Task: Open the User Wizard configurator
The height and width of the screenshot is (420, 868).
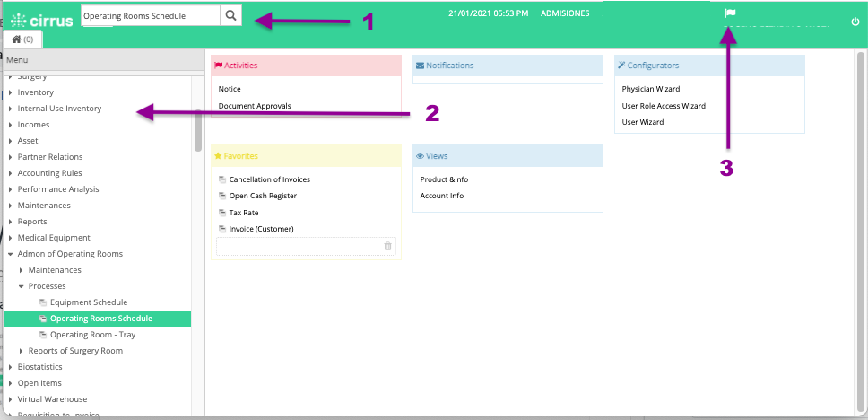Action: [642, 122]
